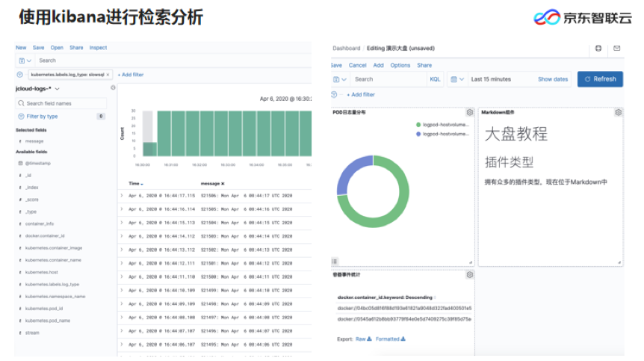Viewport: 644px width, 361px height.
Task: Click the Markdown panel resize handle
Action: (619, 262)
